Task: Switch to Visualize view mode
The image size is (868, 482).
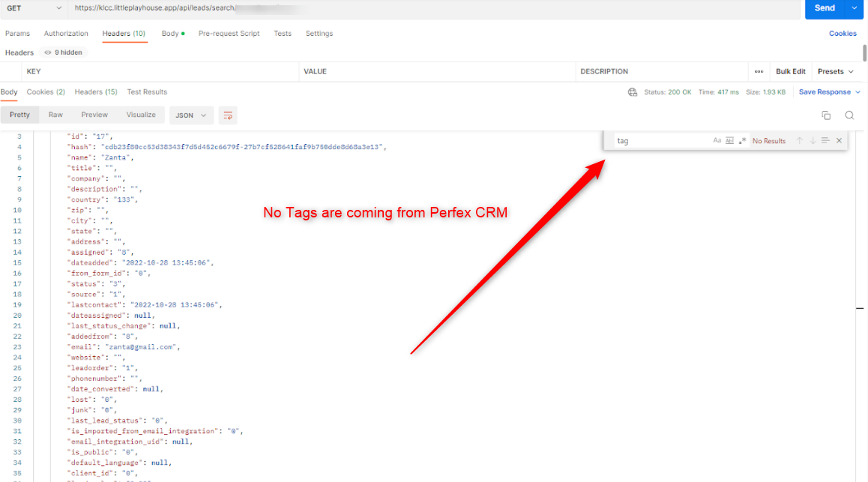Action: [x=141, y=115]
